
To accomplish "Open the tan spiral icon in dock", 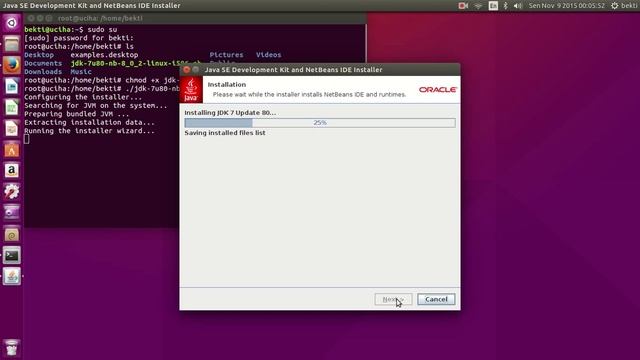I will (11, 234).
